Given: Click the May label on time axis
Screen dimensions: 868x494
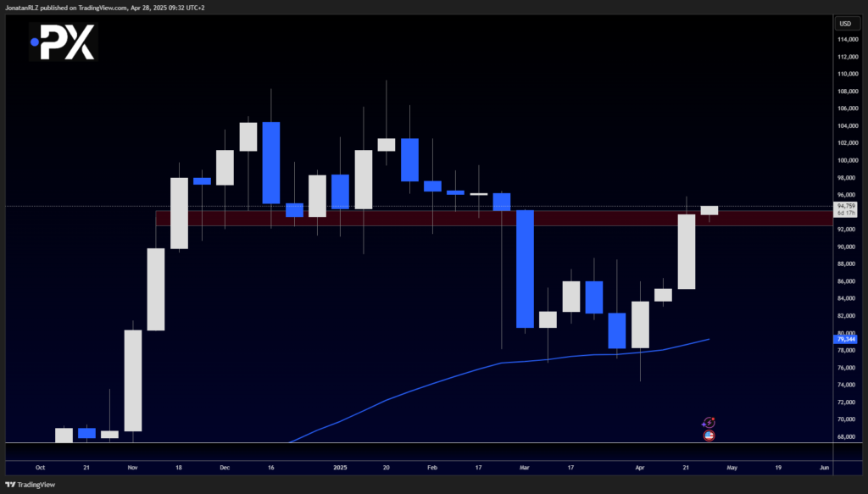Looking at the screenshot, I should point(732,468).
